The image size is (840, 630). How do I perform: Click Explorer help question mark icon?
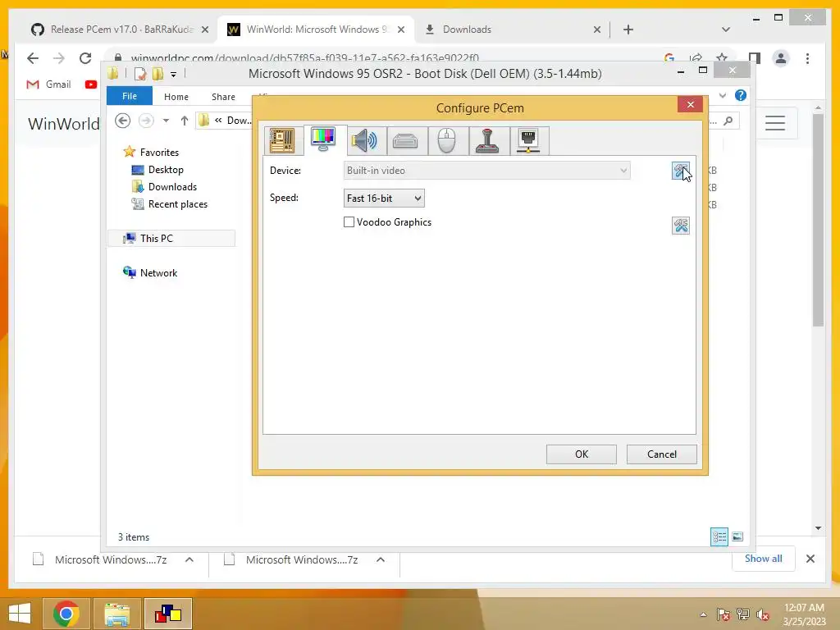coord(741,95)
